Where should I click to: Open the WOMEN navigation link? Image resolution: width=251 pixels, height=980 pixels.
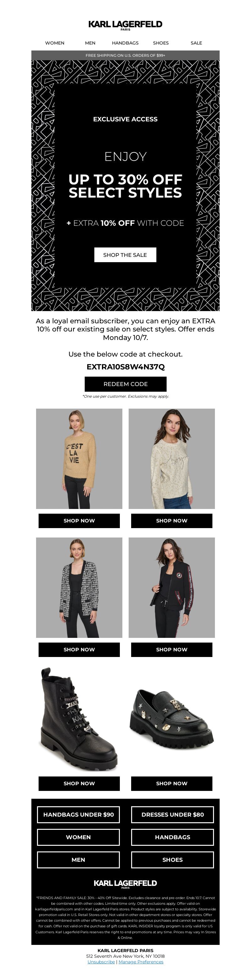pos(55,43)
